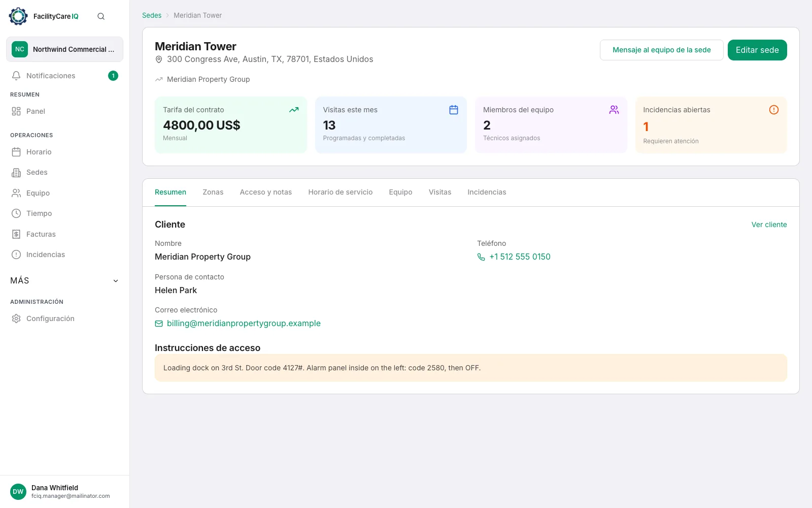Click the Facturas invoice icon
This screenshot has width=812, height=508.
(16, 234)
